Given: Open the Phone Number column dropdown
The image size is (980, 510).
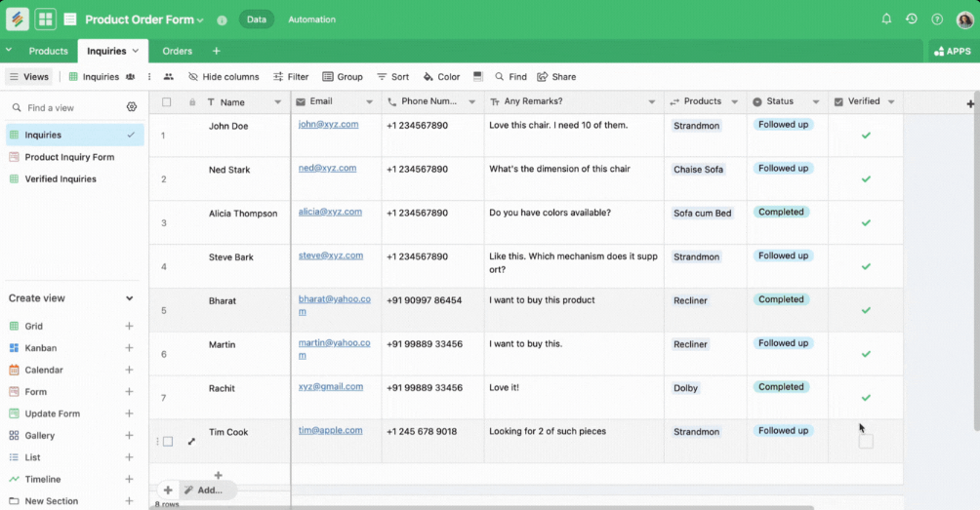Looking at the screenshot, I should coord(471,101).
